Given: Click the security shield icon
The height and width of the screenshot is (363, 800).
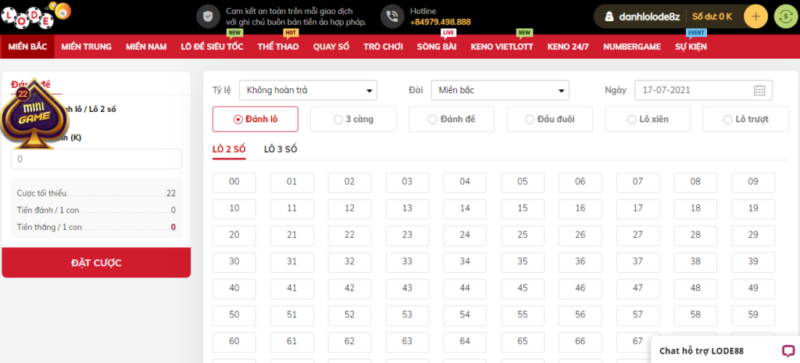Looking at the screenshot, I should point(208,16).
